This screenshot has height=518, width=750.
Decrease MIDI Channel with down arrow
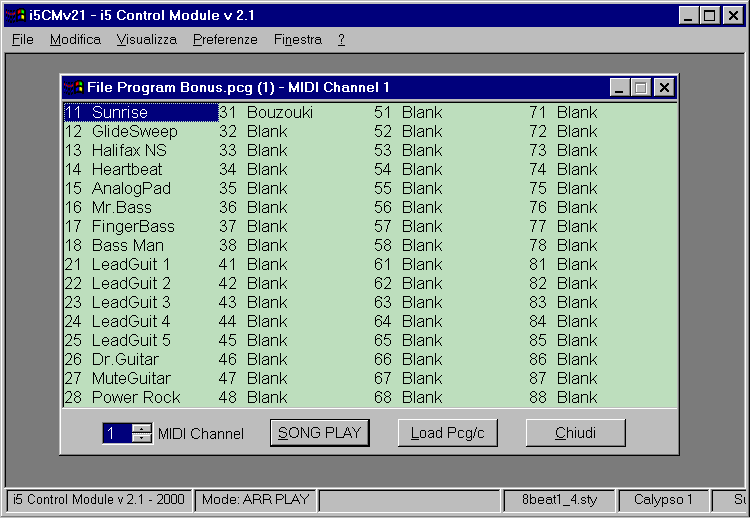tap(142, 438)
